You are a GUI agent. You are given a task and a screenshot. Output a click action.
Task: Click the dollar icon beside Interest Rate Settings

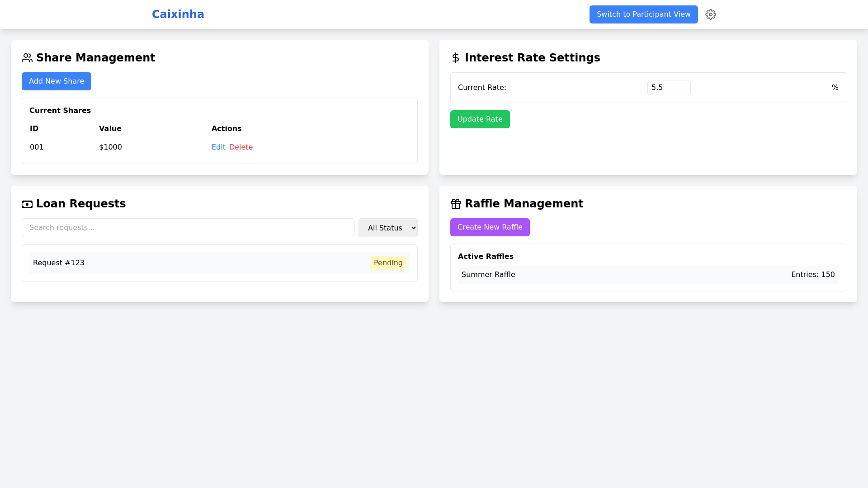coord(455,58)
